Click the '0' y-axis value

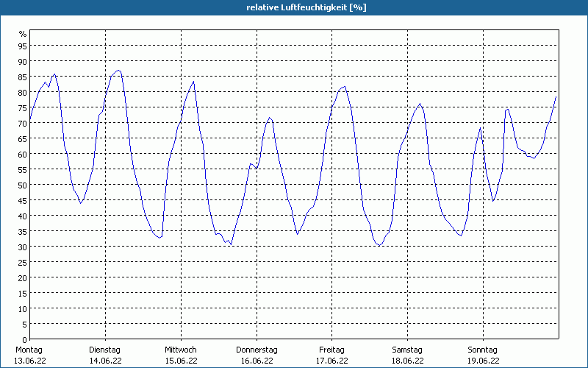pyautogui.click(x=25, y=340)
